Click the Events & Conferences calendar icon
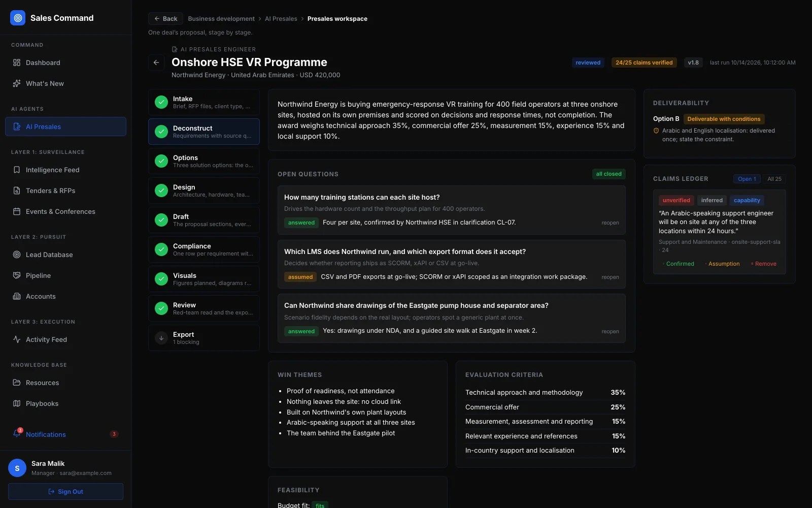The image size is (812, 508). pyautogui.click(x=17, y=211)
